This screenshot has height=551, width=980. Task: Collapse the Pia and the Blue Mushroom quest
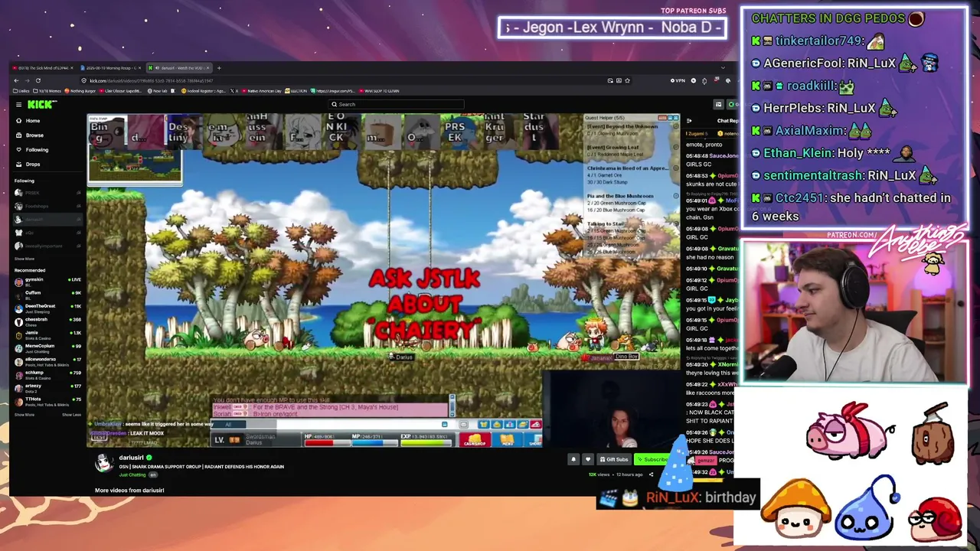pyautogui.click(x=675, y=196)
